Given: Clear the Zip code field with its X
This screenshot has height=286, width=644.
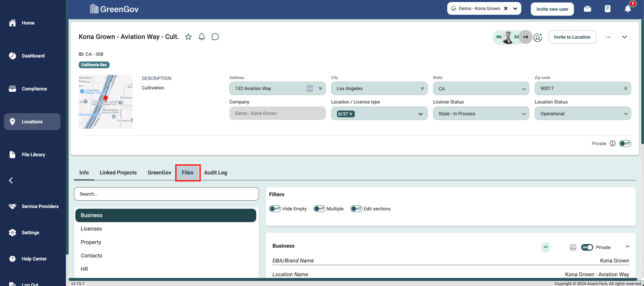Looking at the screenshot, I should [626, 88].
